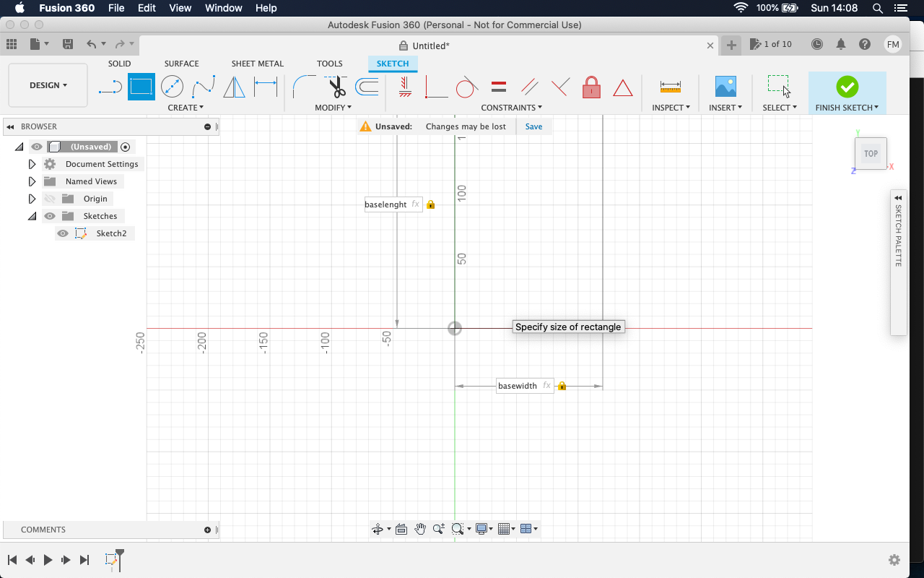The width and height of the screenshot is (924, 578).
Task: Click the Insert Image icon
Action: click(x=725, y=87)
